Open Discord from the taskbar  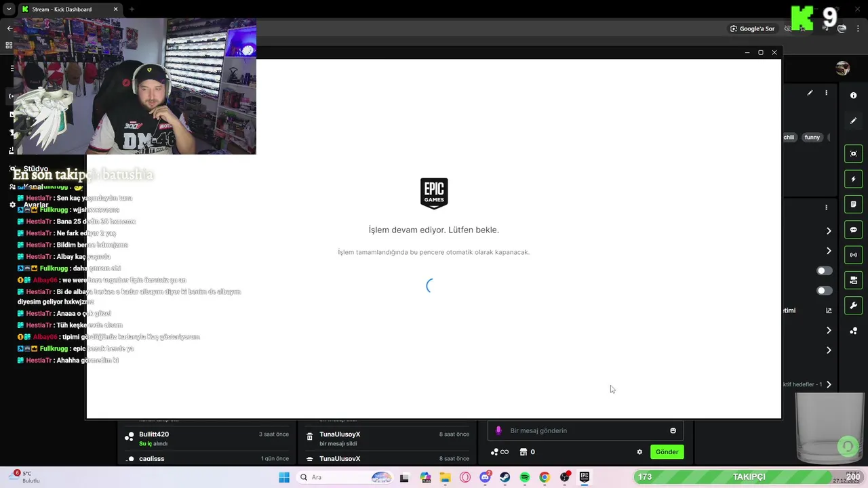(485, 477)
